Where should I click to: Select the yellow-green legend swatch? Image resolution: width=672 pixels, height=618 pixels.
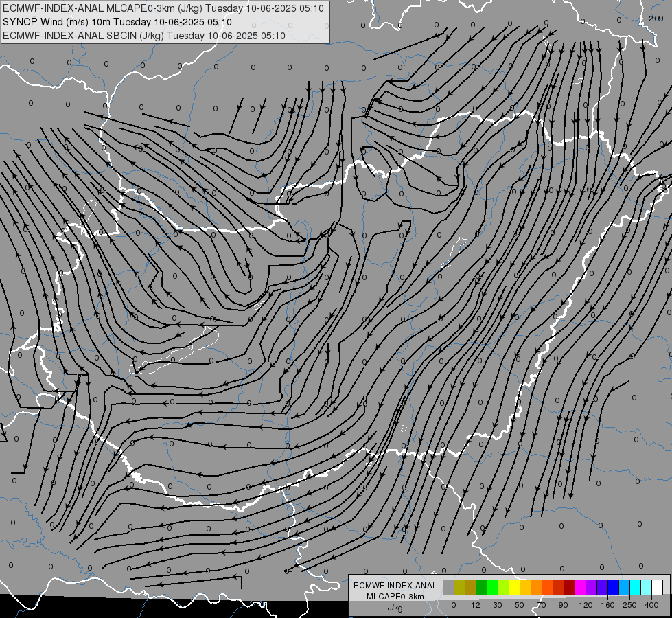tap(504, 587)
